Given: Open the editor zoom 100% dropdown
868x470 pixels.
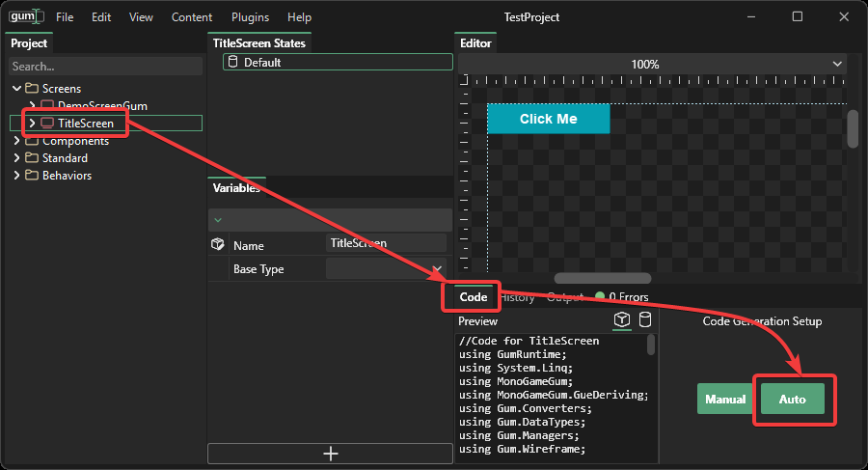Looking at the screenshot, I should pyautogui.click(x=837, y=65).
